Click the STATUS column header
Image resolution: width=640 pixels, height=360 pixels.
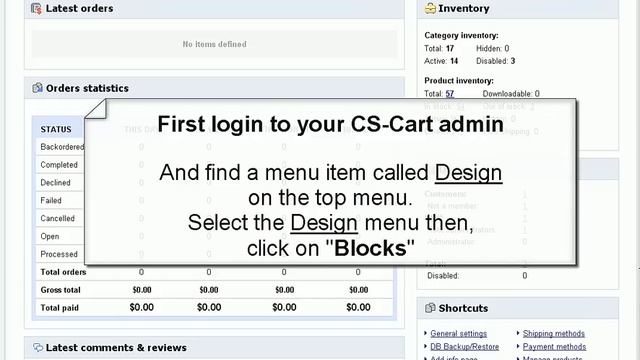(x=56, y=129)
